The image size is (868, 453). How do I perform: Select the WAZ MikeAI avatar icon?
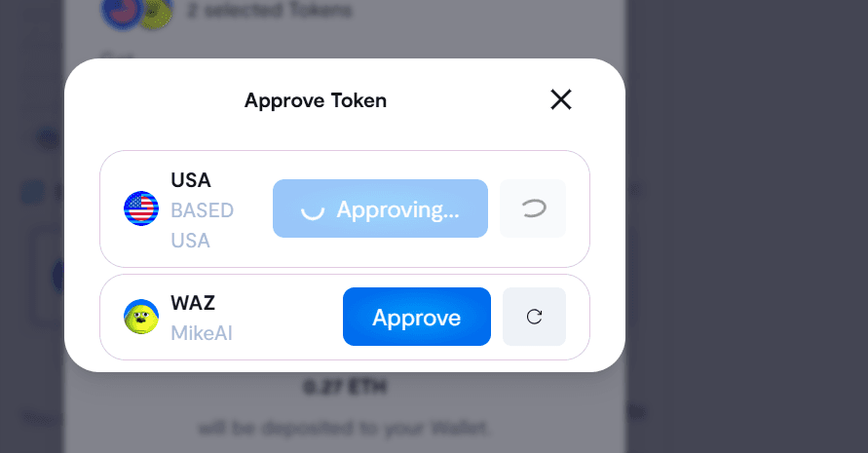point(141,317)
